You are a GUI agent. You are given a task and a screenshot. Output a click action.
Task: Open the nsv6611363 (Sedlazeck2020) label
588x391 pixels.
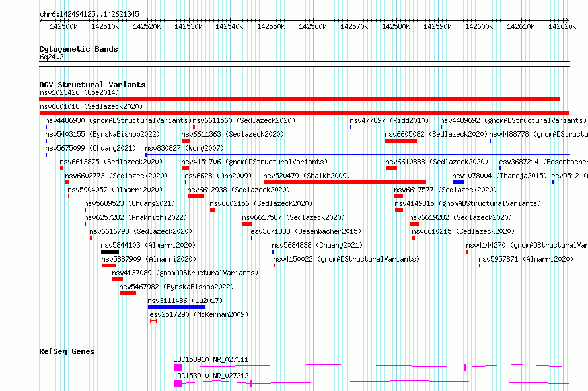pyautogui.click(x=233, y=134)
